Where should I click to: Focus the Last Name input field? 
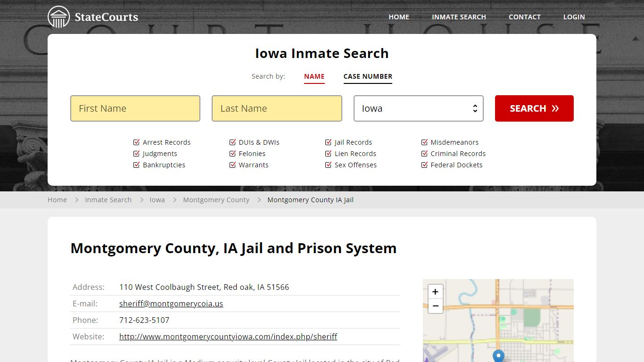point(277,108)
